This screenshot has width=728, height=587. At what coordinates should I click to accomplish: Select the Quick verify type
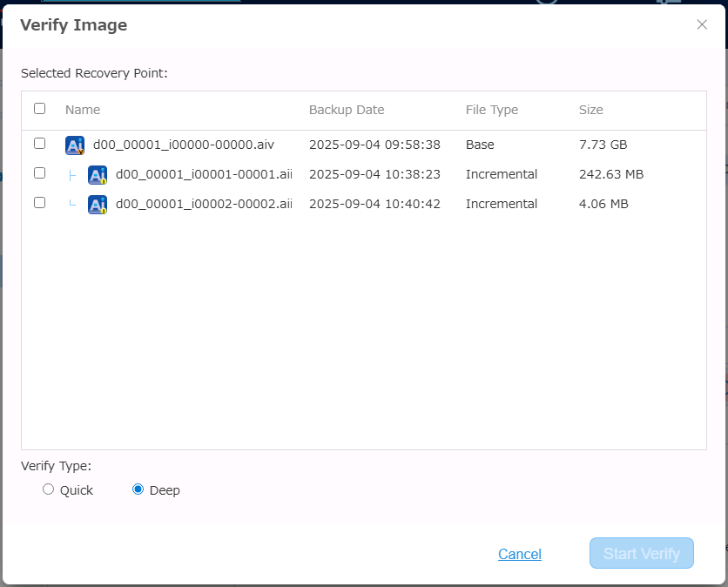[49, 489]
